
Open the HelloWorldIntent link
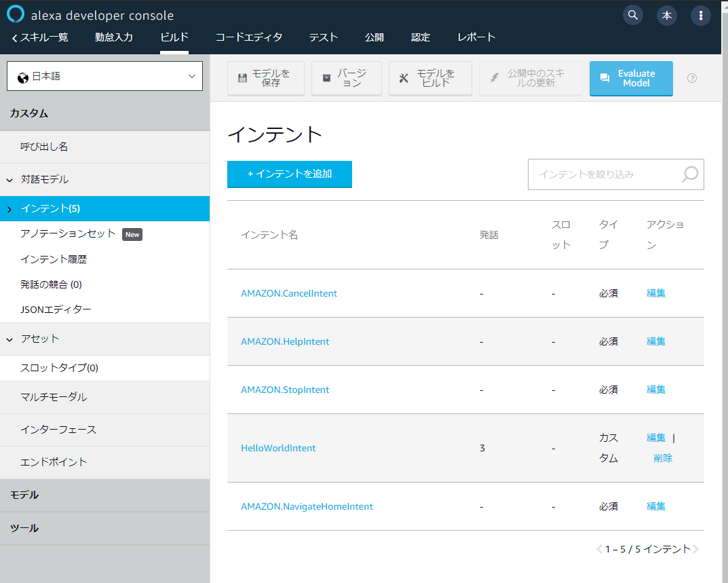pyautogui.click(x=278, y=449)
